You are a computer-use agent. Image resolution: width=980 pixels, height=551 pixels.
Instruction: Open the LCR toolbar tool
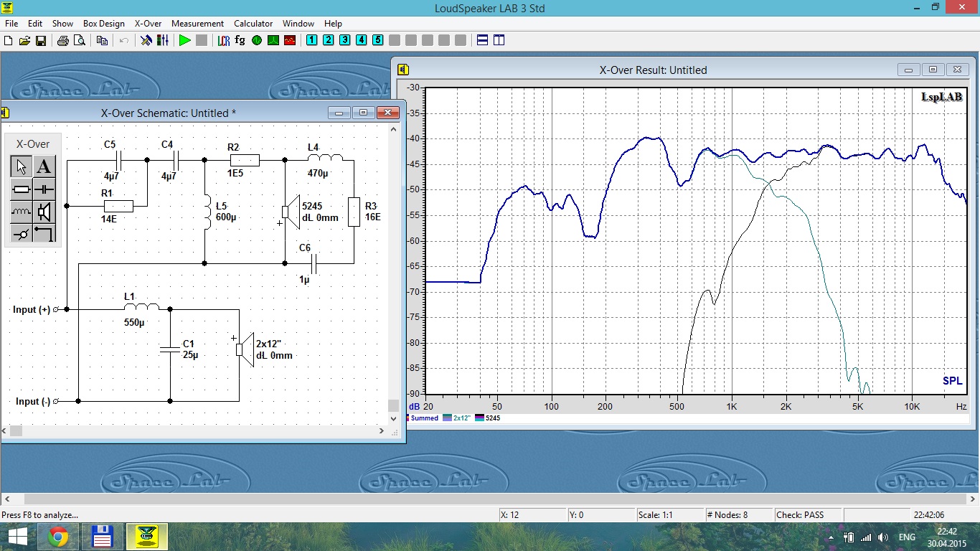(223, 40)
